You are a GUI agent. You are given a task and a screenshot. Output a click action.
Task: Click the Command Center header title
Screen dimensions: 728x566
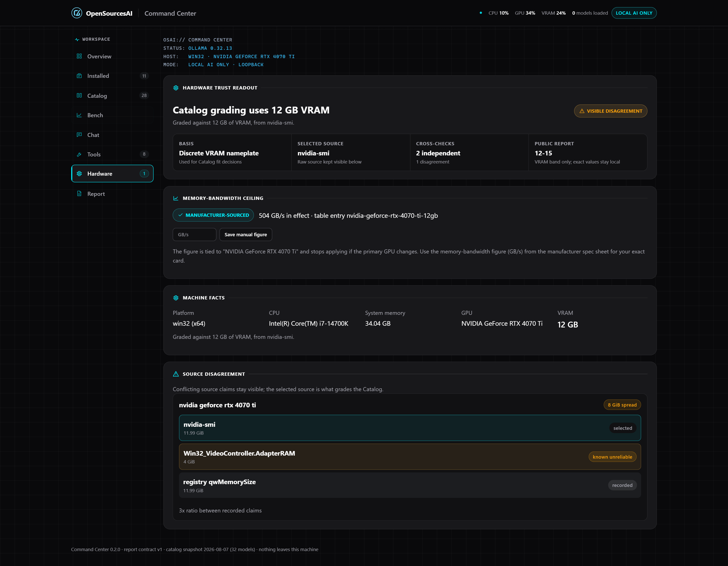[170, 13]
